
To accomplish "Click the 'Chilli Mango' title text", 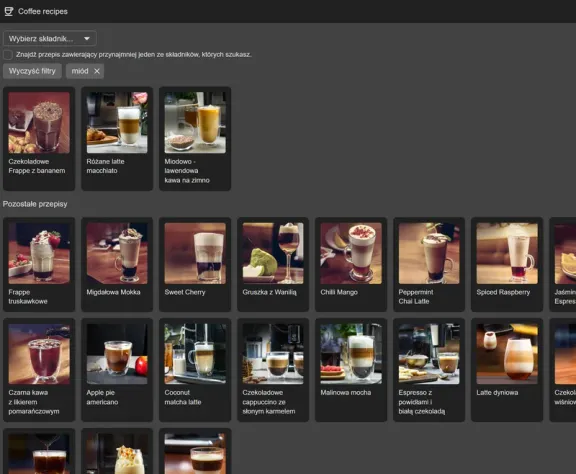I will click(339, 292).
